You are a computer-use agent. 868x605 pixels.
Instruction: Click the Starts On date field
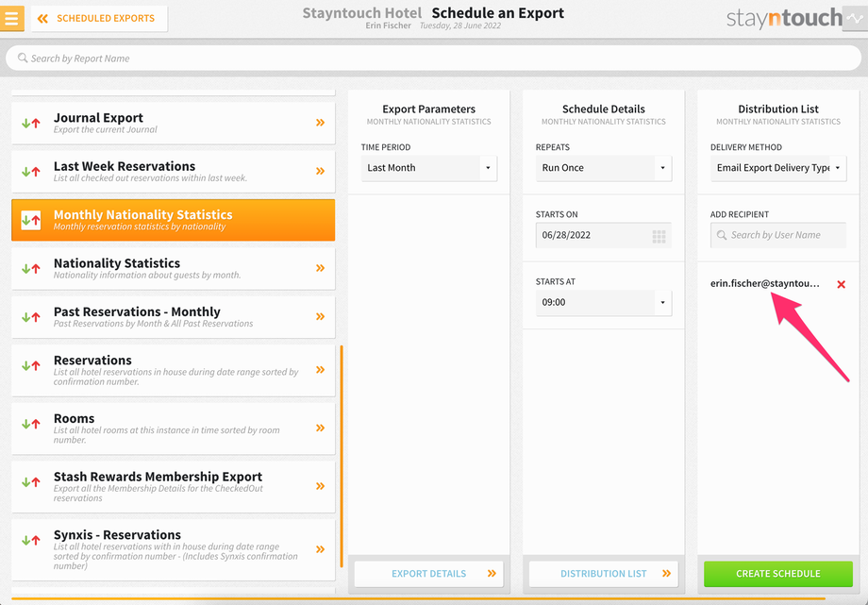604,235
